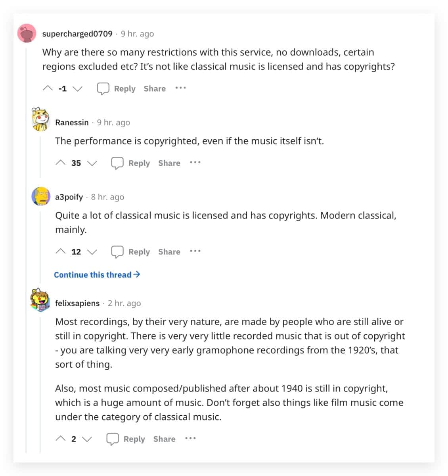Share a3poify's comment
This screenshot has height=476, width=448.
pyautogui.click(x=169, y=251)
